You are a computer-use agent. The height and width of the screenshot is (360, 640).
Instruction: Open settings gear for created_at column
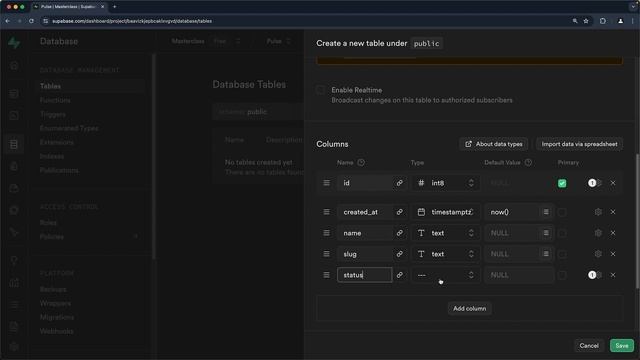tap(598, 212)
